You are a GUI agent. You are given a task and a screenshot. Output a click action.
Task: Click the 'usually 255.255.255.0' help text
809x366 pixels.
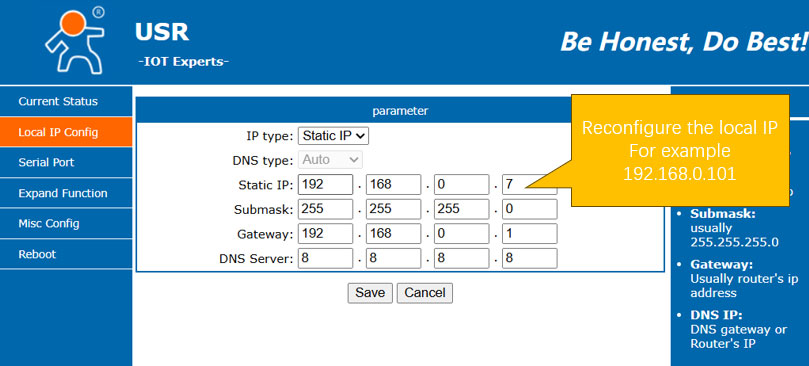734,235
